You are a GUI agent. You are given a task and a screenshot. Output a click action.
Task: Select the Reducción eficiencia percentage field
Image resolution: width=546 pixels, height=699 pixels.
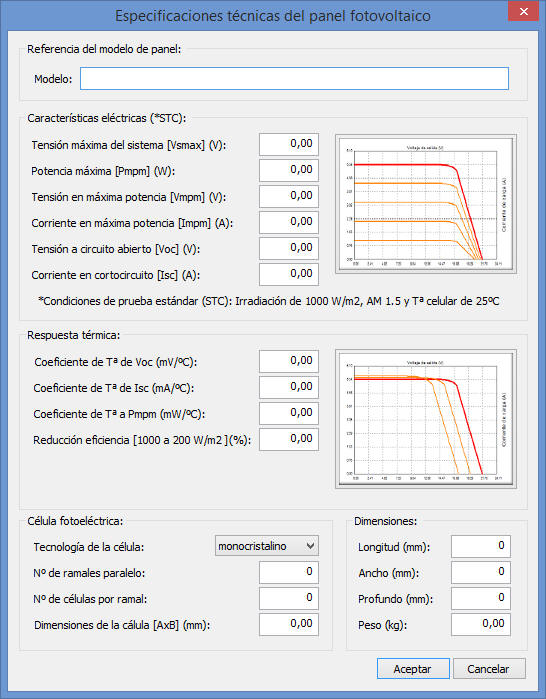coord(289,439)
